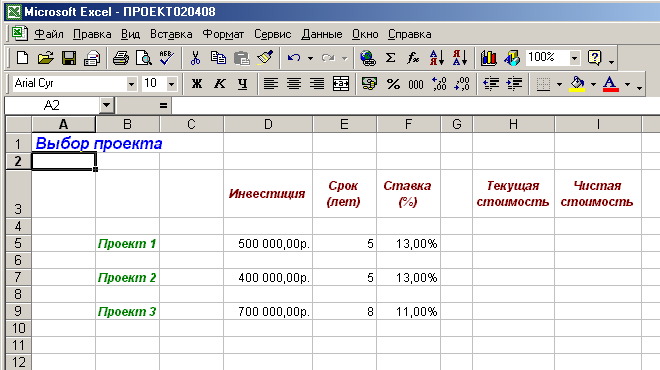
Task: Apply borders with the border button
Action: coord(543,84)
